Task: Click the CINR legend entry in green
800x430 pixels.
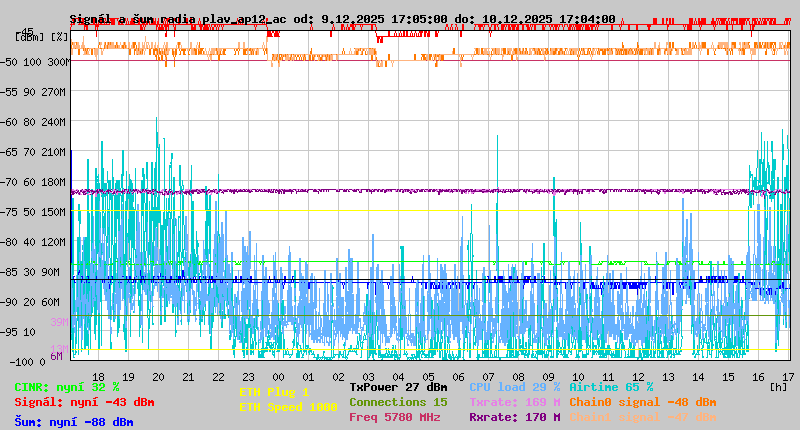Action: click(x=66, y=387)
